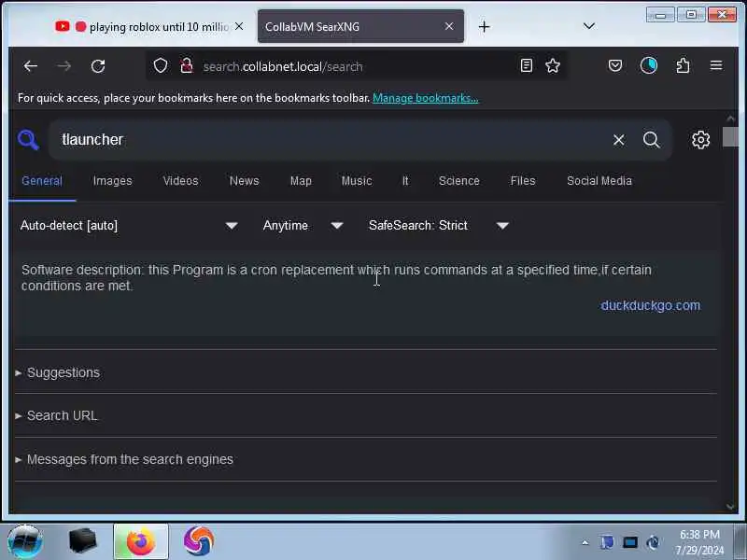The width and height of the screenshot is (747, 560).
Task: Show hidden system tray icons
Action: pyautogui.click(x=585, y=542)
